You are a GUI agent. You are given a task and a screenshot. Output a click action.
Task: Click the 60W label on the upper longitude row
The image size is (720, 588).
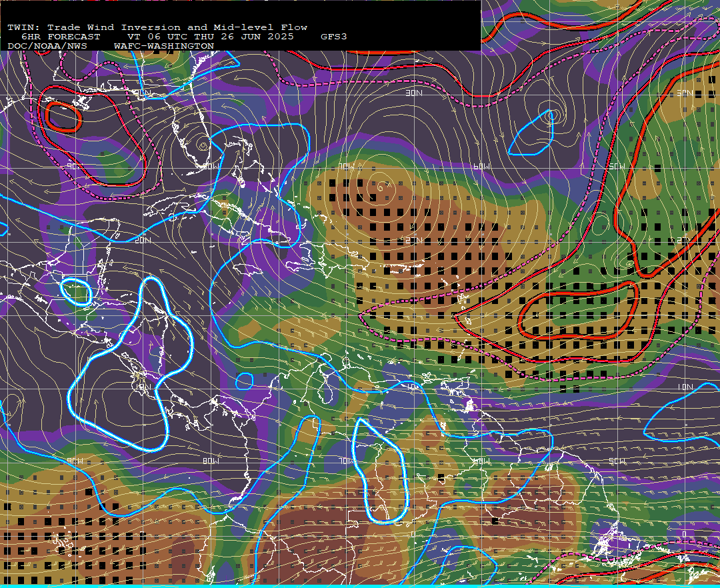(x=481, y=167)
